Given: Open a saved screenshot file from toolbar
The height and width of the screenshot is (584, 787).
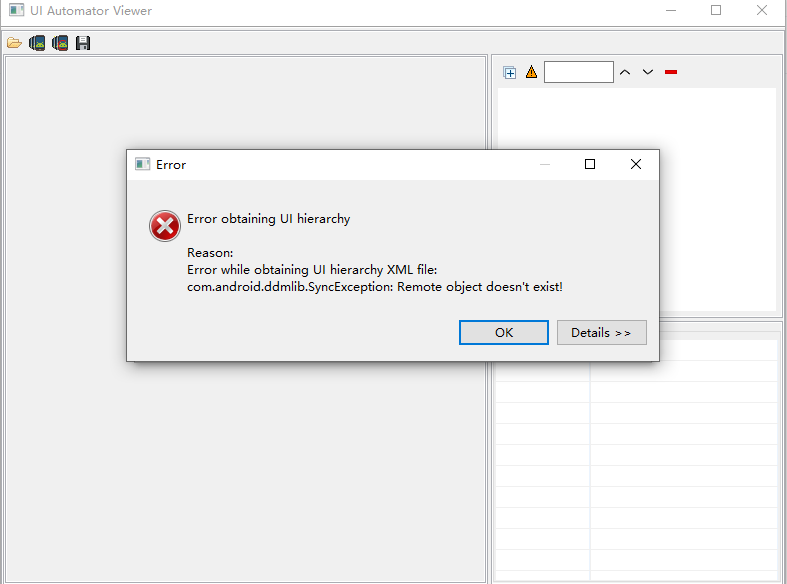Looking at the screenshot, I should click(x=14, y=43).
